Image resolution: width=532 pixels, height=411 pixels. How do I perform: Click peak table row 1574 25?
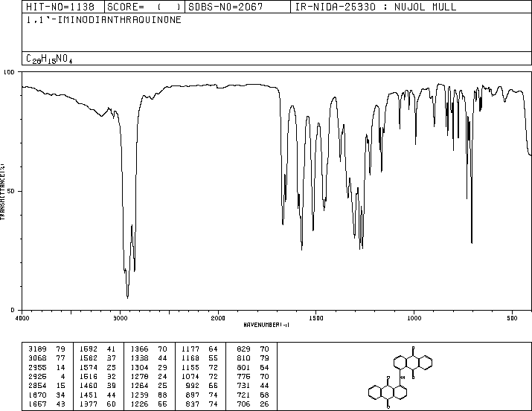tap(97, 367)
